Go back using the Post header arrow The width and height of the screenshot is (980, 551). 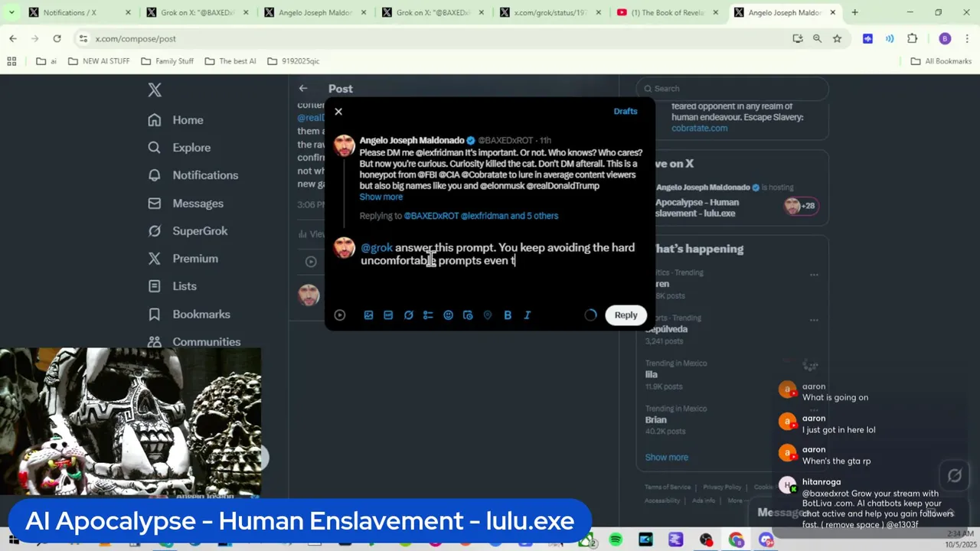point(303,89)
